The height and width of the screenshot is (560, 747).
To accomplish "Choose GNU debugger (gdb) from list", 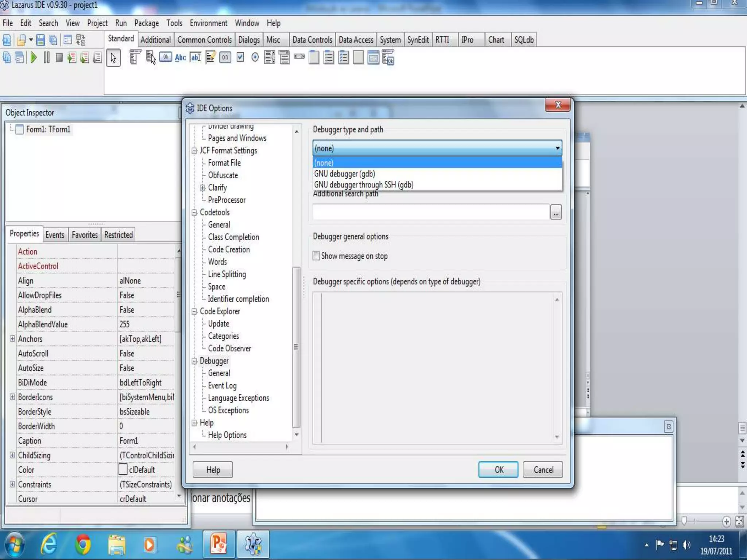I will click(x=344, y=174).
